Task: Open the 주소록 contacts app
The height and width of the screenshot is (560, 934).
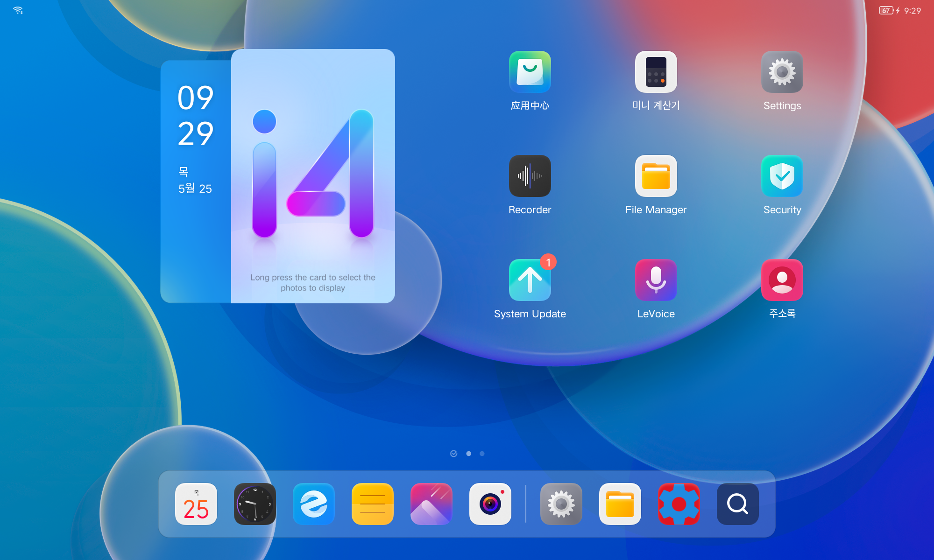Action: click(782, 280)
